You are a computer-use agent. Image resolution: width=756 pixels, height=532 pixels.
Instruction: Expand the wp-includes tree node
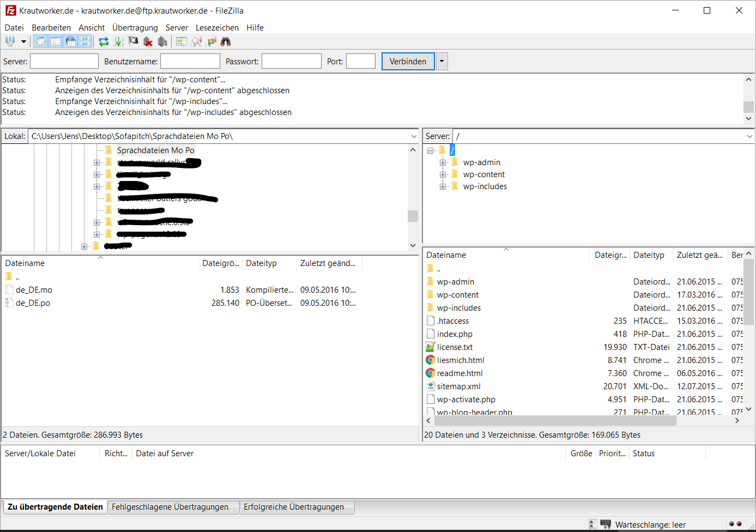pos(443,186)
